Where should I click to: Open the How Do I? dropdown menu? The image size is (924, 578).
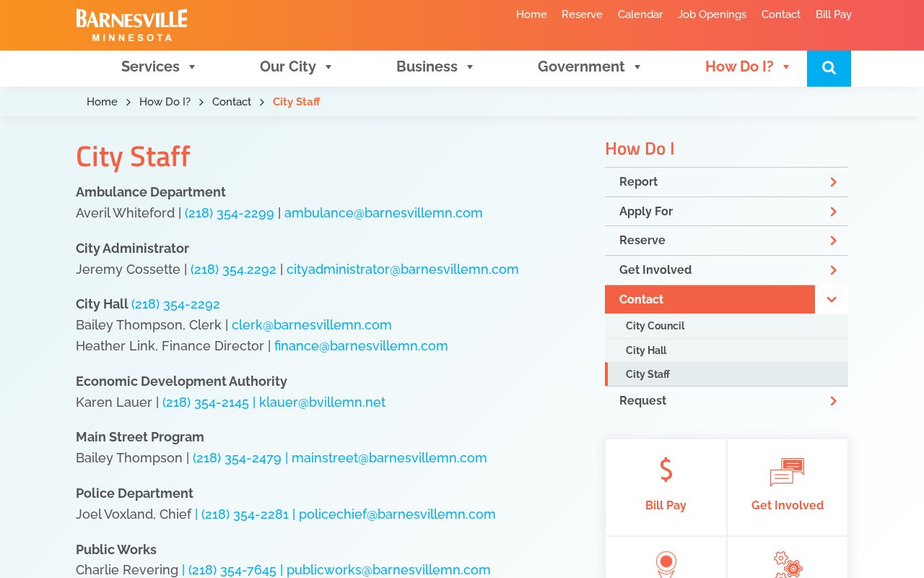[x=748, y=67]
